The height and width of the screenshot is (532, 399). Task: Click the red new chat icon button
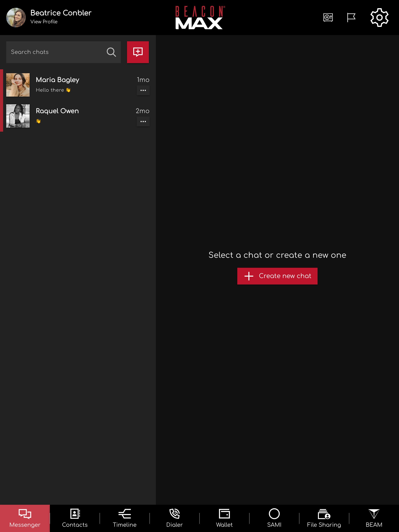coord(138,52)
